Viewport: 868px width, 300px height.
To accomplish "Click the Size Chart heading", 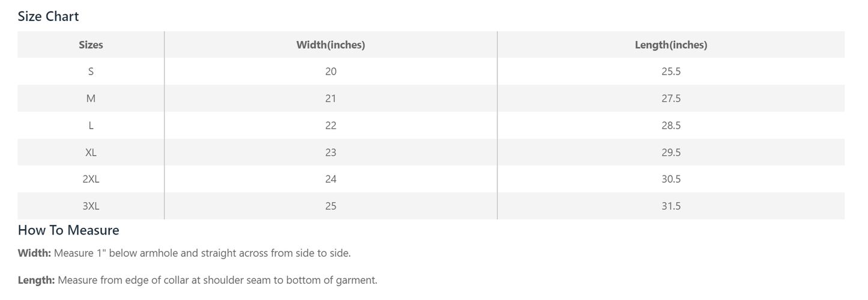I will click(x=48, y=16).
